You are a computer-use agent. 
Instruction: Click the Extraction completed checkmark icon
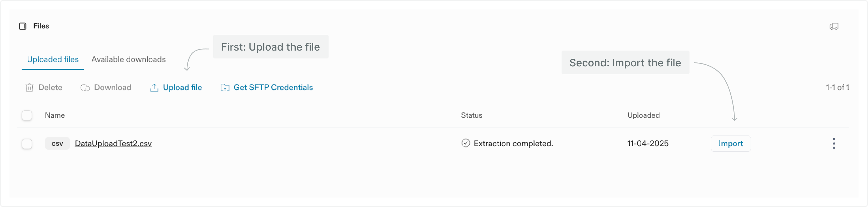click(x=465, y=143)
